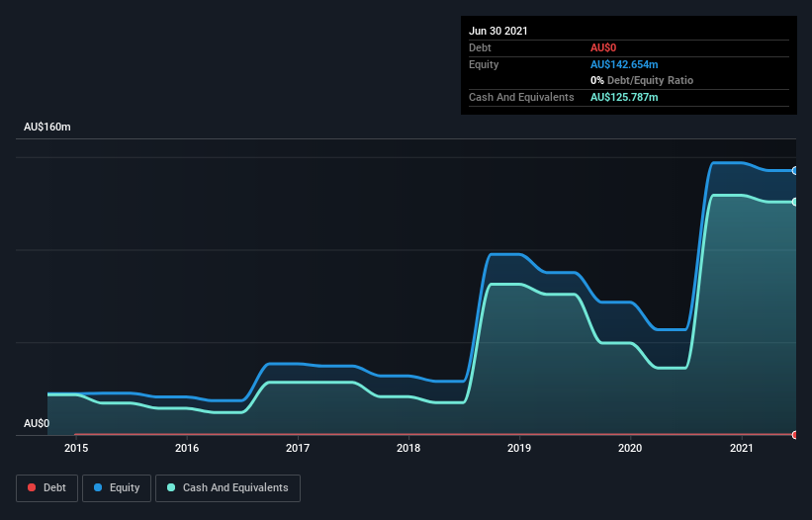
Task: Click the 2016 axis label
Action: [x=187, y=448]
